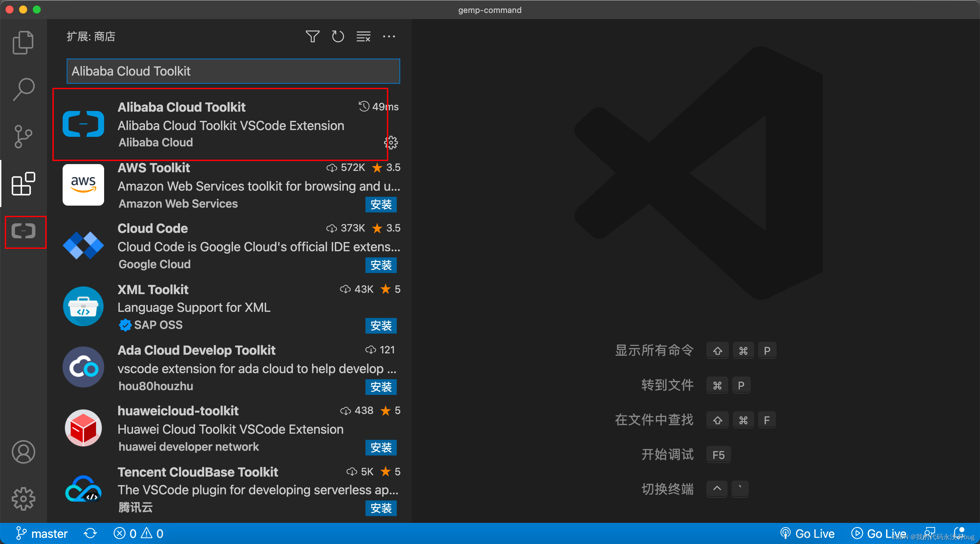Image resolution: width=980 pixels, height=544 pixels.
Task: Click the huawei developer network publisher
Action: [189, 447]
